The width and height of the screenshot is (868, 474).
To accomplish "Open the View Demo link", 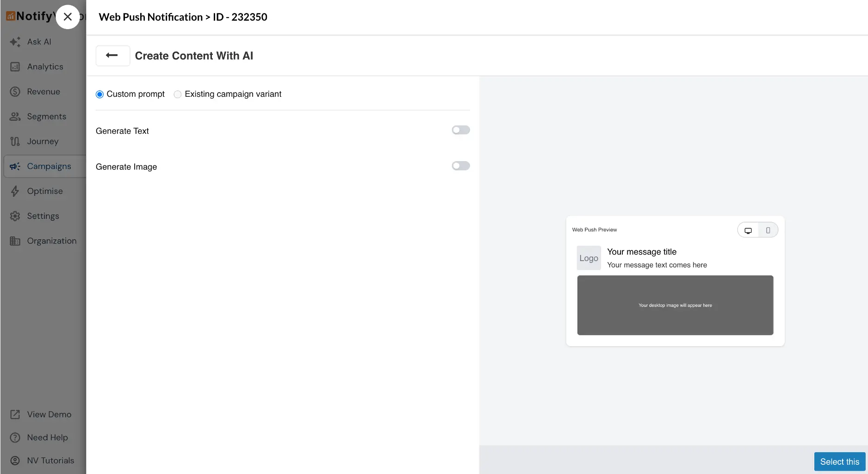I will [x=49, y=414].
